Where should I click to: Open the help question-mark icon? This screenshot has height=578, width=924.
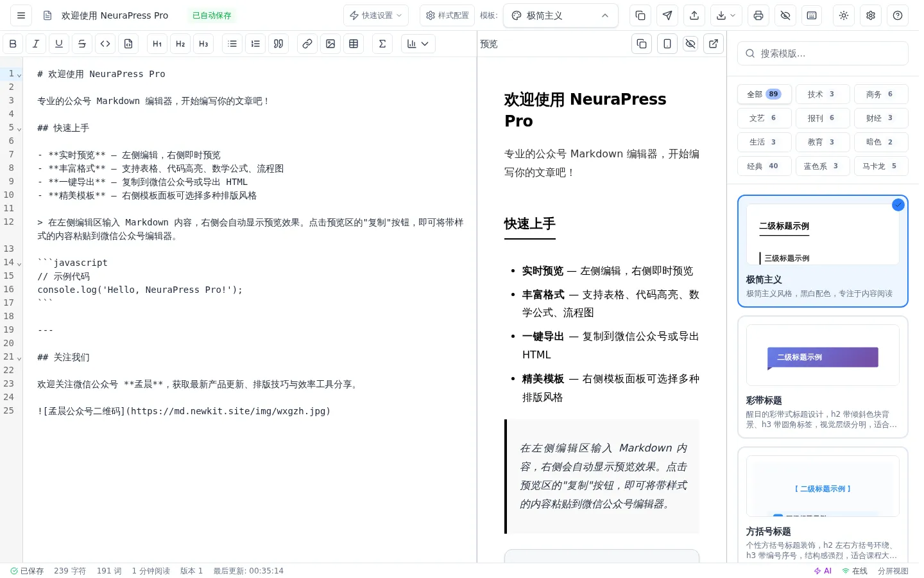click(898, 15)
